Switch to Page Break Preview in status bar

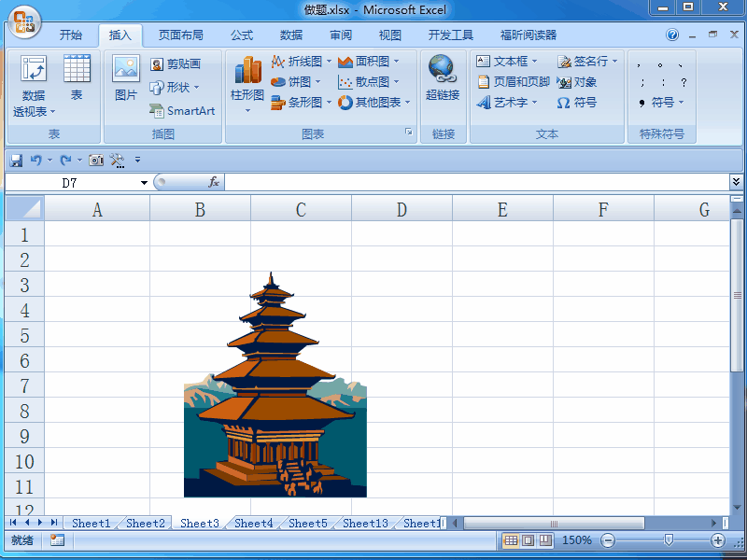tap(545, 540)
